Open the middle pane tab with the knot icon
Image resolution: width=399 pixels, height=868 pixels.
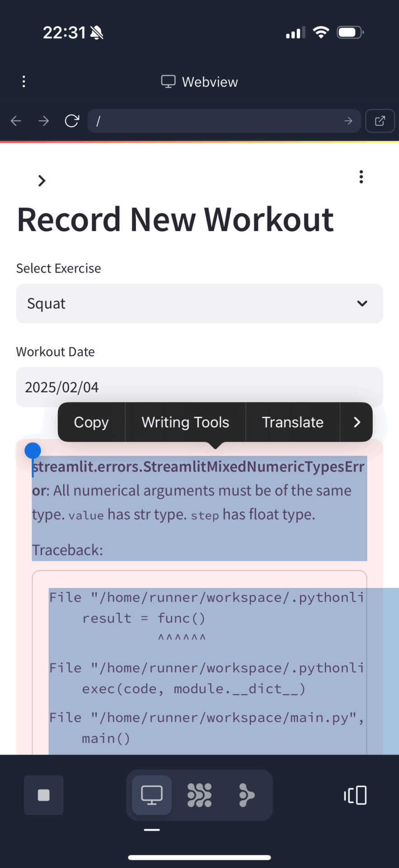[x=199, y=795]
